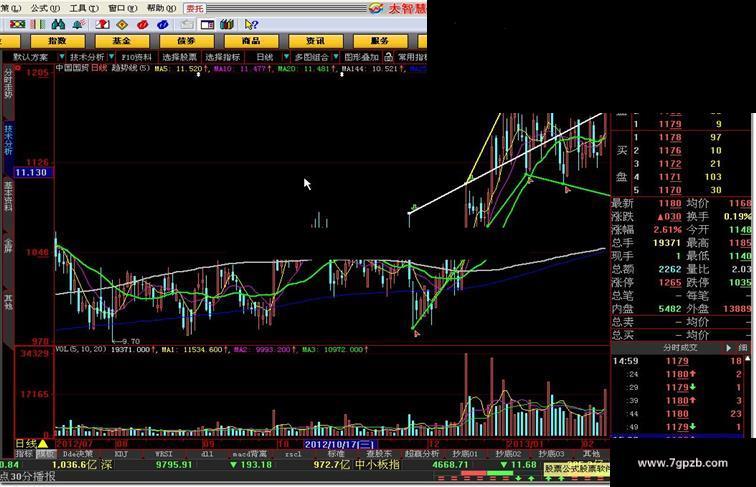756x487 pixels.
Task: Click F10资料 in the toolbar
Action: pyautogui.click(x=136, y=57)
